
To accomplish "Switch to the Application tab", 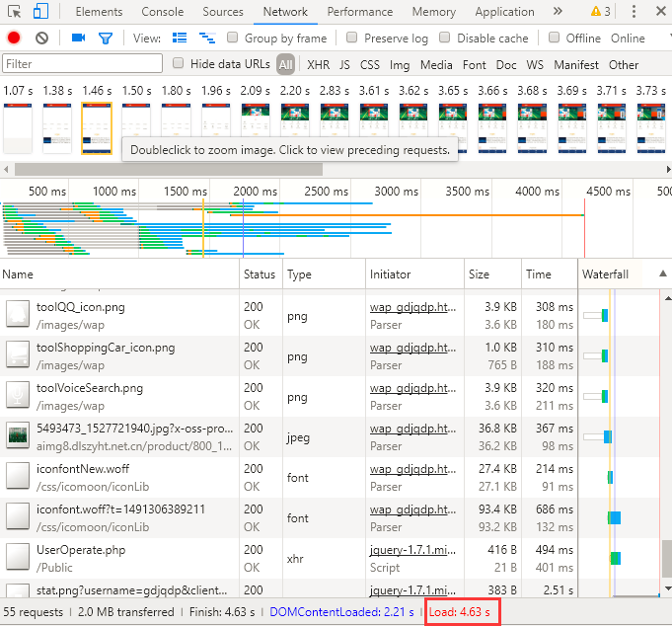I will click(x=504, y=12).
